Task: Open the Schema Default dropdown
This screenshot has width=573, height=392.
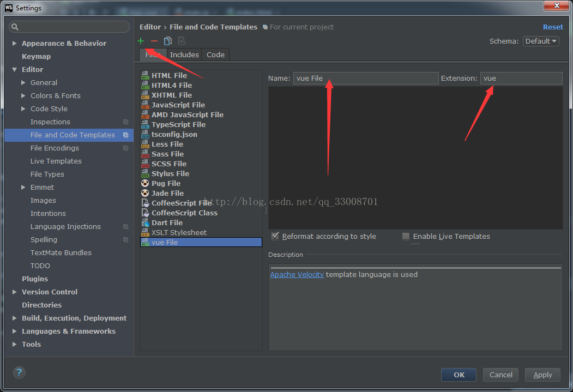Action: 541,41
